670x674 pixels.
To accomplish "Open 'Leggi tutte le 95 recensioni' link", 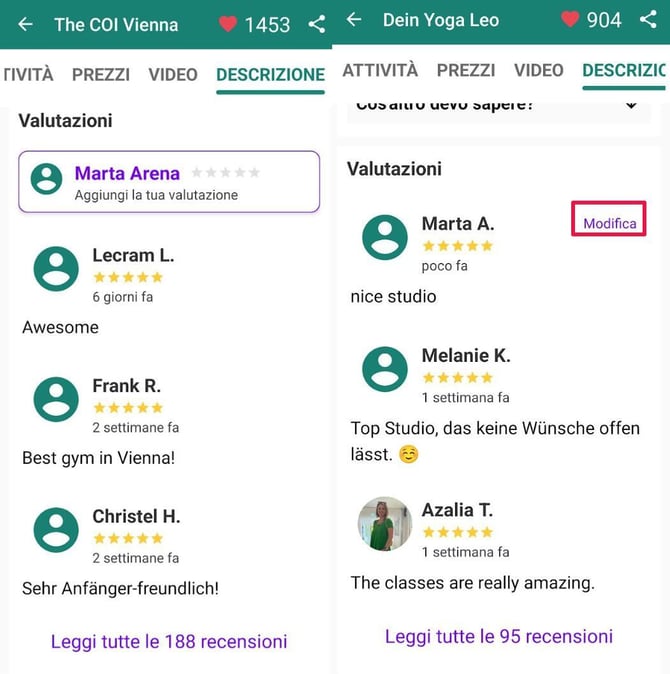I will click(x=499, y=637).
